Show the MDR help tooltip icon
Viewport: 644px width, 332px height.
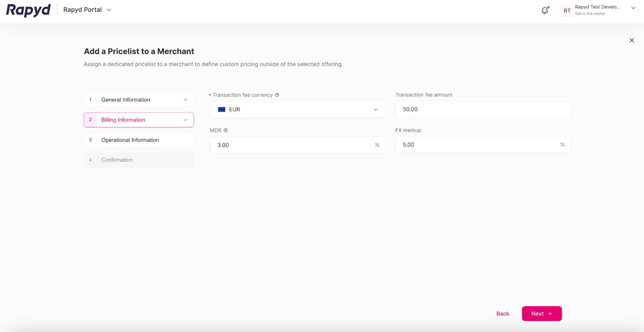pyautogui.click(x=226, y=130)
